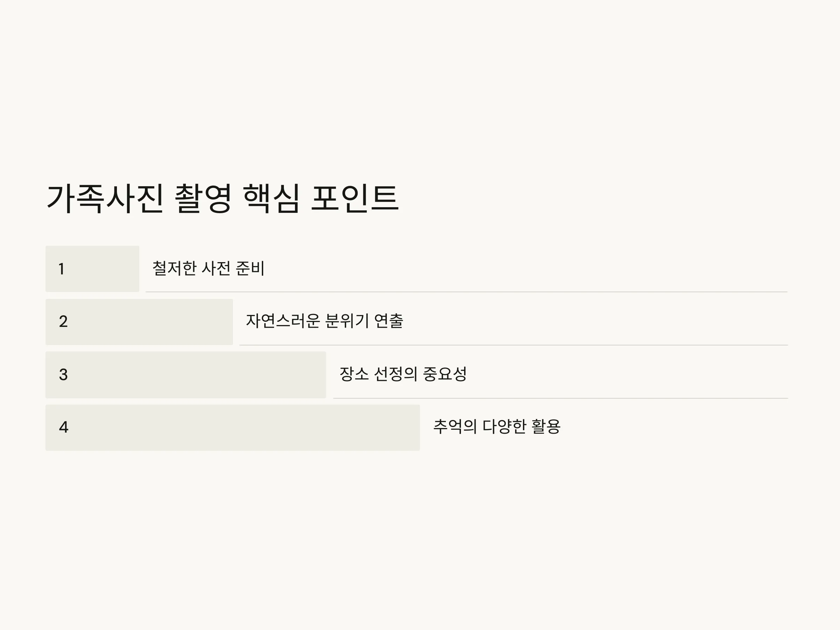Viewport: 840px width, 630px height.
Task: Select the divider line under 철저한 사전 준비
Action: (x=467, y=292)
